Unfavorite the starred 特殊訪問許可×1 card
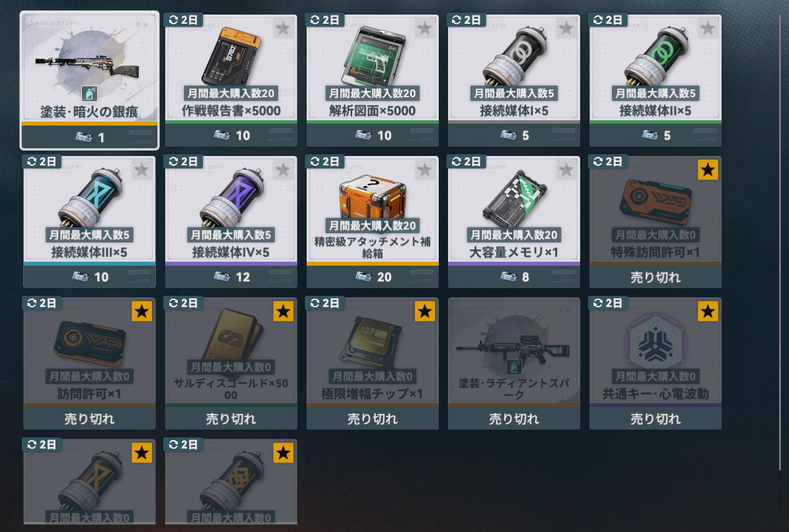Viewport: 789px width, 532px height. pyautogui.click(x=708, y=170)
